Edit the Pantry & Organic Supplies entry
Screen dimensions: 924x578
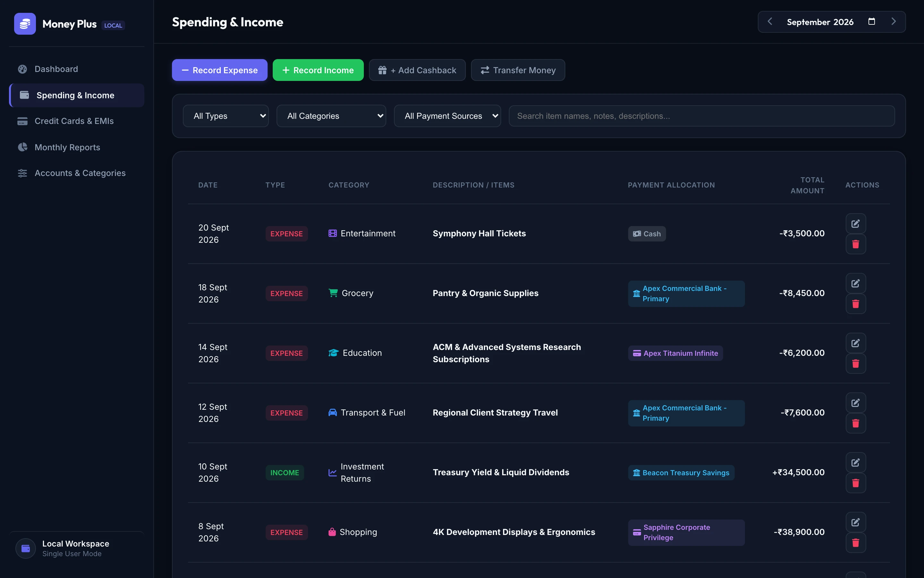pyautogui.click(x=855, y=283)
